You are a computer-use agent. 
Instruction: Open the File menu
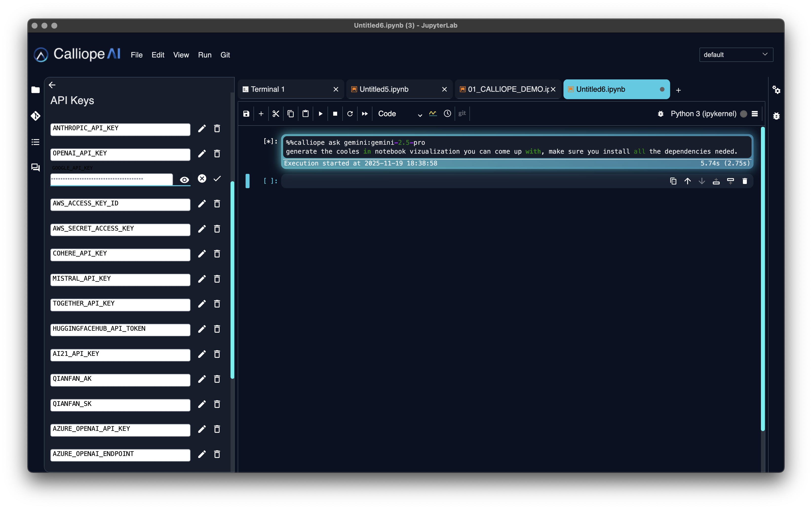click(x=137, y=55)
